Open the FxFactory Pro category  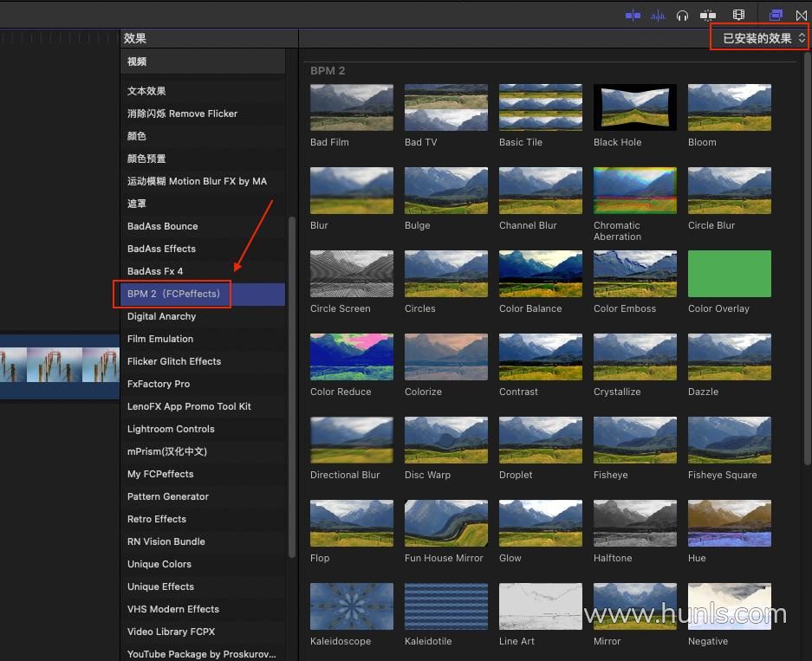(159, 384)
